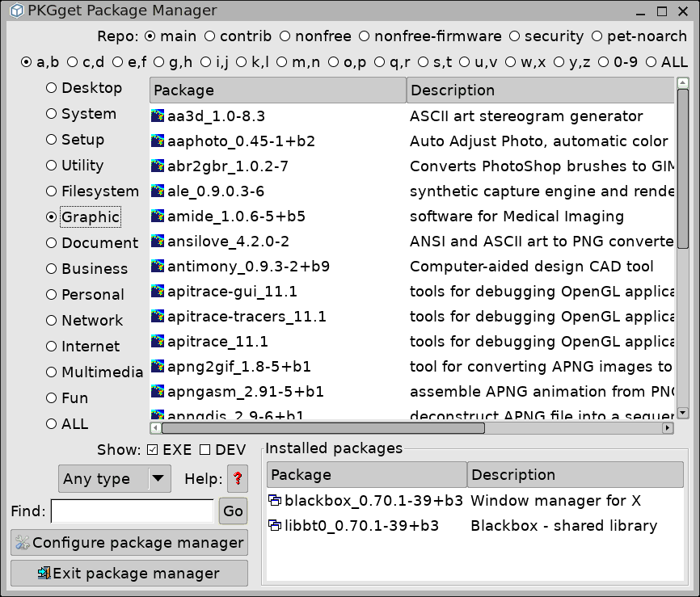The width and height of the screenshot is (700, 597).
Task: Click the amide_1.0.6-5+b5 package icon
Action: tap(158, 216)
